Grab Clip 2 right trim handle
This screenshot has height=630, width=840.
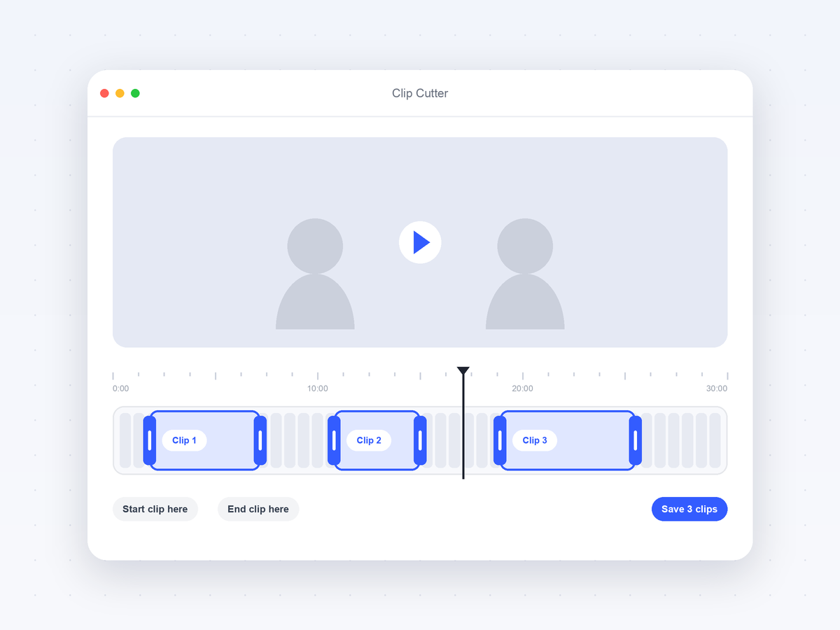point(420,440)
